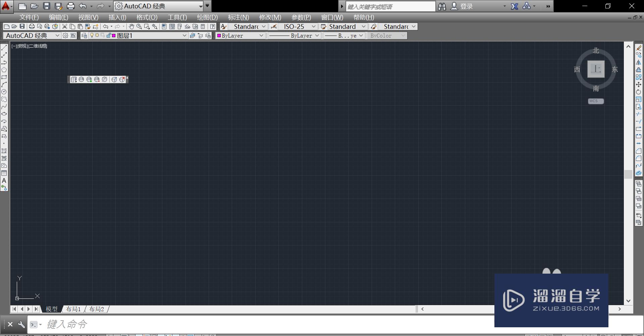This screenshot has height=336, width=644.
Task: Select the Ellipse draw tool
Action: 4,114
